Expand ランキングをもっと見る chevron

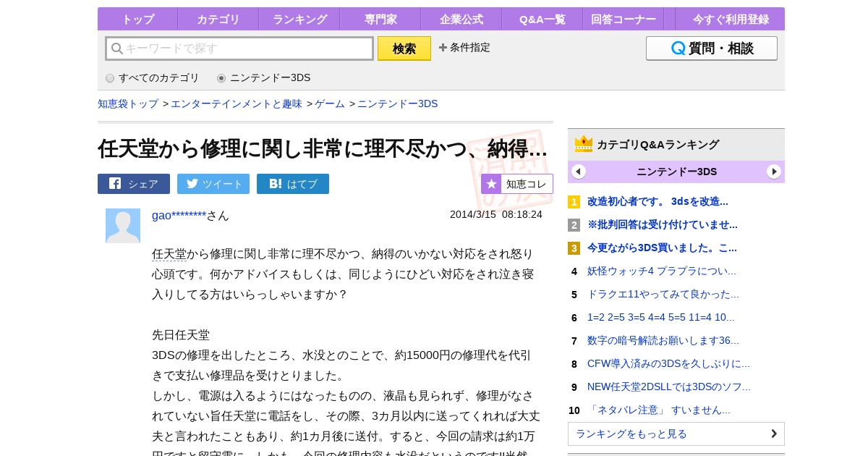coord(774,434)
